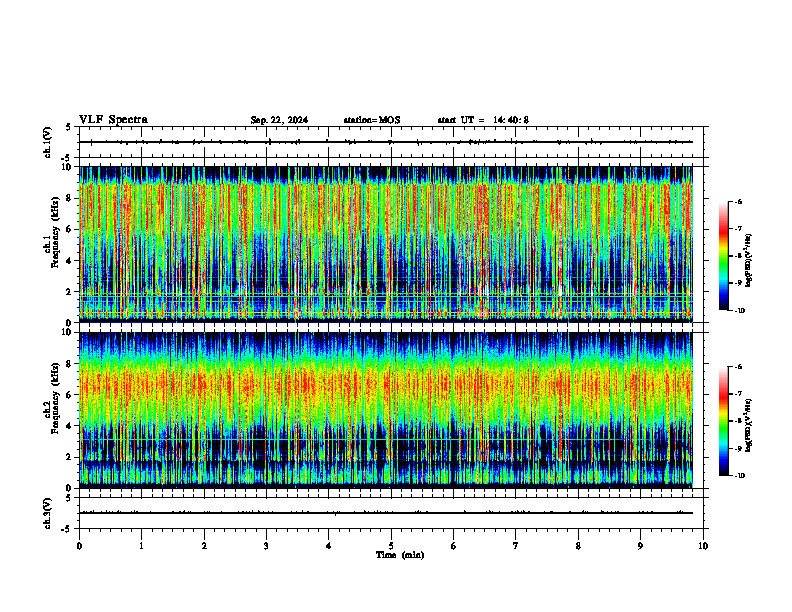Click the ch.2 panel color scale bar
This screenshot has width=792, height=612.
tap(723, 421)
